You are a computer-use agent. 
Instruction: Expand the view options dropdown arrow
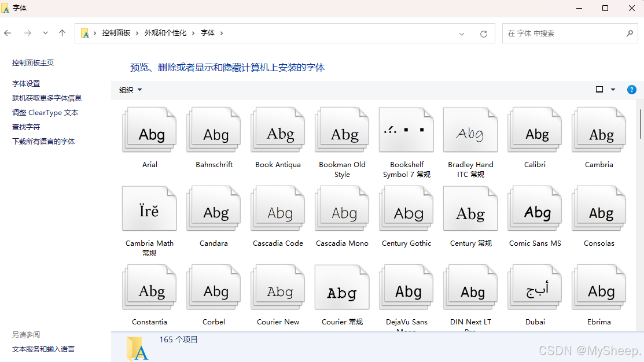click(x=613, y=90)
